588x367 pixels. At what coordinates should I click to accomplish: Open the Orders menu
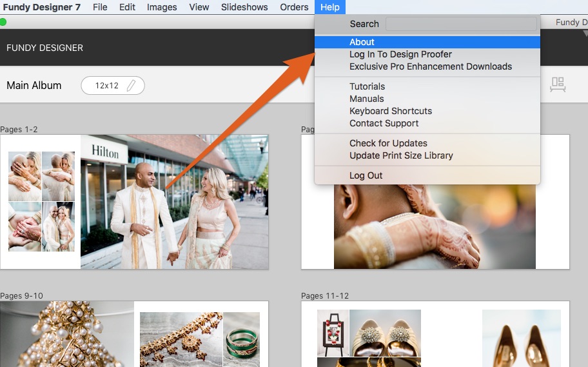tap(294, 7)
